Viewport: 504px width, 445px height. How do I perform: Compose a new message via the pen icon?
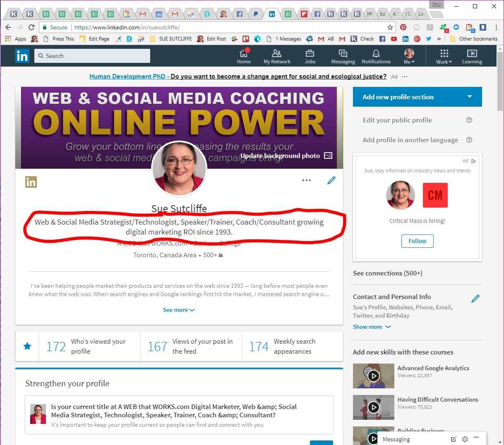coord(454,439)
